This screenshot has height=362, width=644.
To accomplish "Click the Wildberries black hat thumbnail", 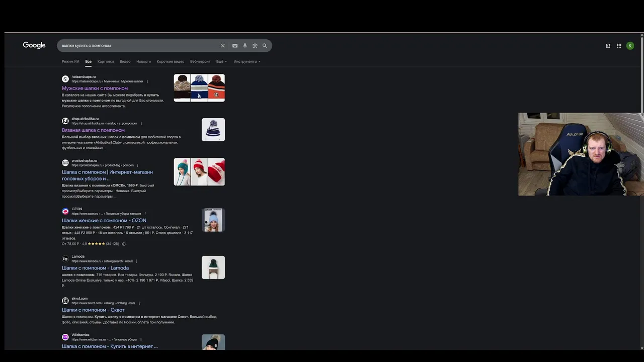I will [213, 342].
